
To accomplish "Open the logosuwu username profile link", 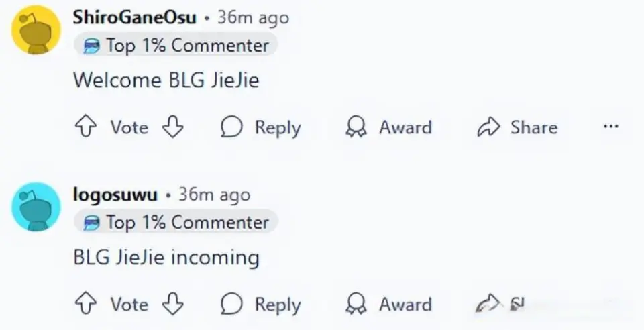I will click(x=115, y=195).
